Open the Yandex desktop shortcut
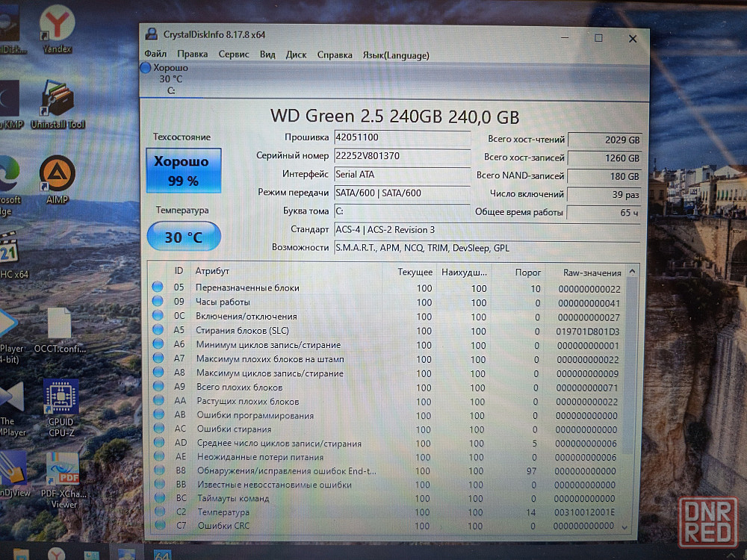Screen dimensions: 747x560 (x=58, y=28)
